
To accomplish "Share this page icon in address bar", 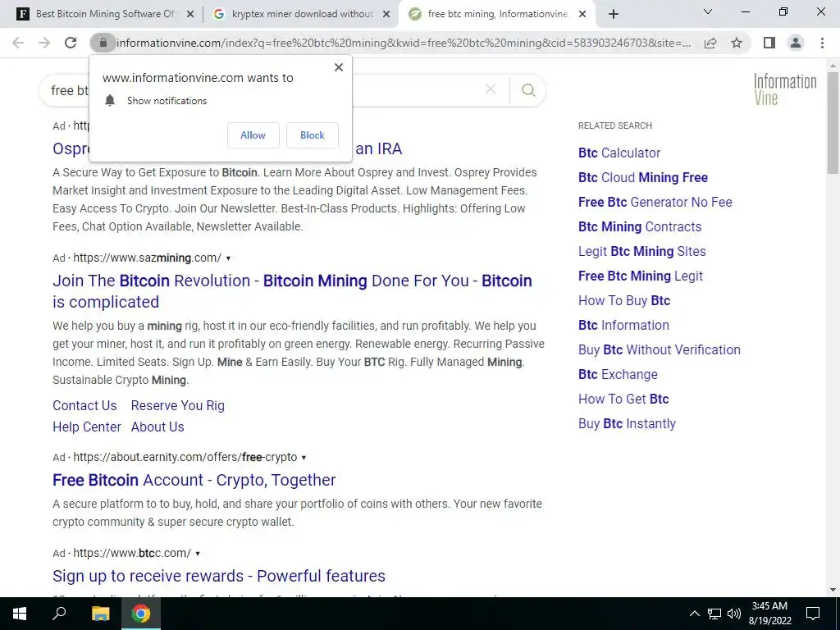I will 710,43.
